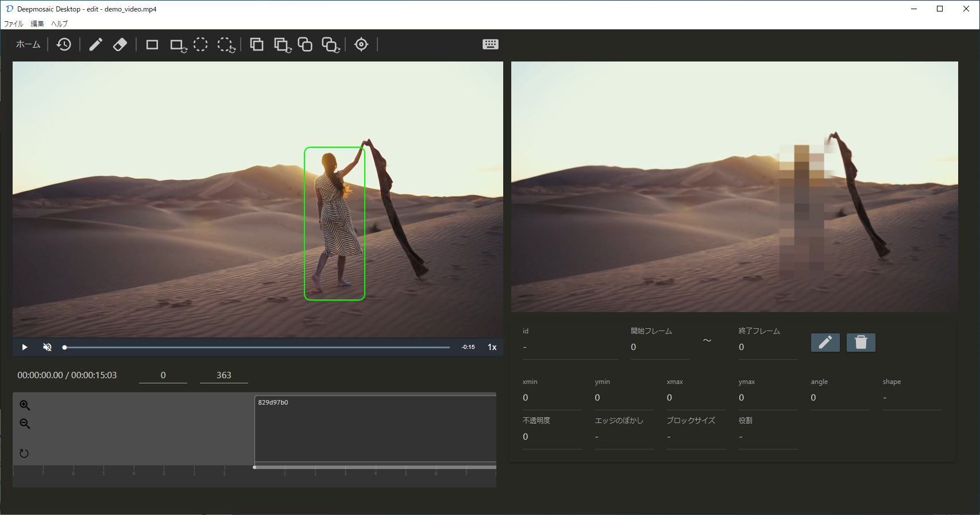The image size is (980, 515).
Task: Select the green bounding box around the woman
Action: (335, 224)
